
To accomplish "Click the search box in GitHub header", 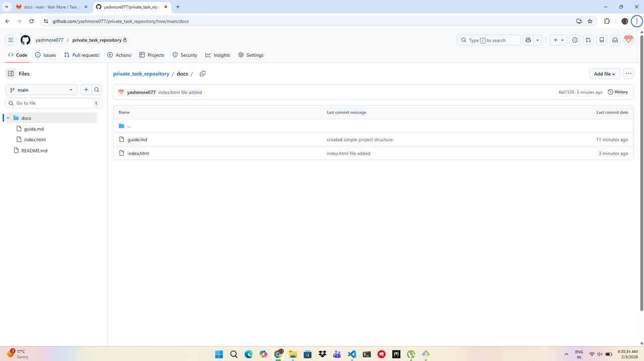I will 489,40.
